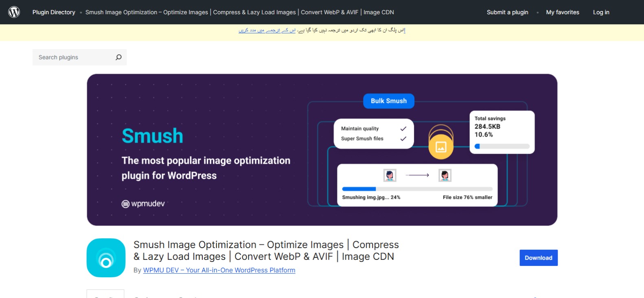Click the search magnifier icon
This screenshot has height=298, width=644.
coord(118,57)
